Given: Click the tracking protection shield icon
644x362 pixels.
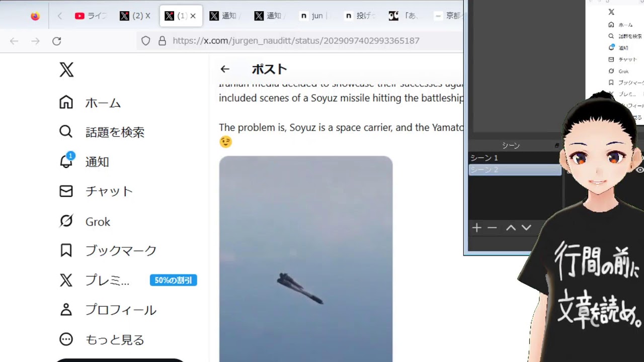Looking at the screenshot, I should (x=145, y=41).
